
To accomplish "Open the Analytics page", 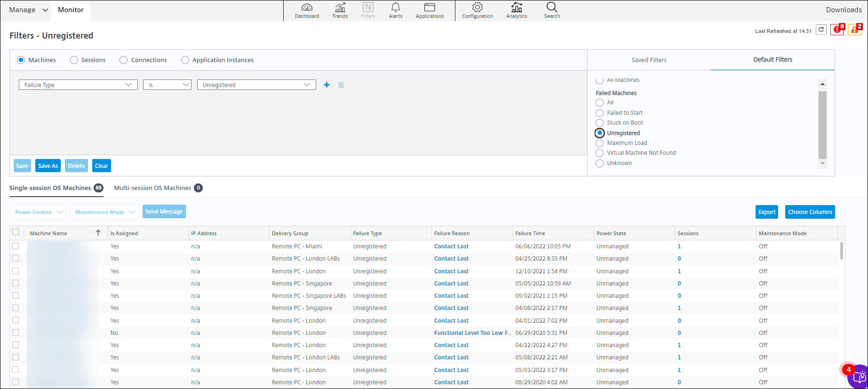I will 517,10.
